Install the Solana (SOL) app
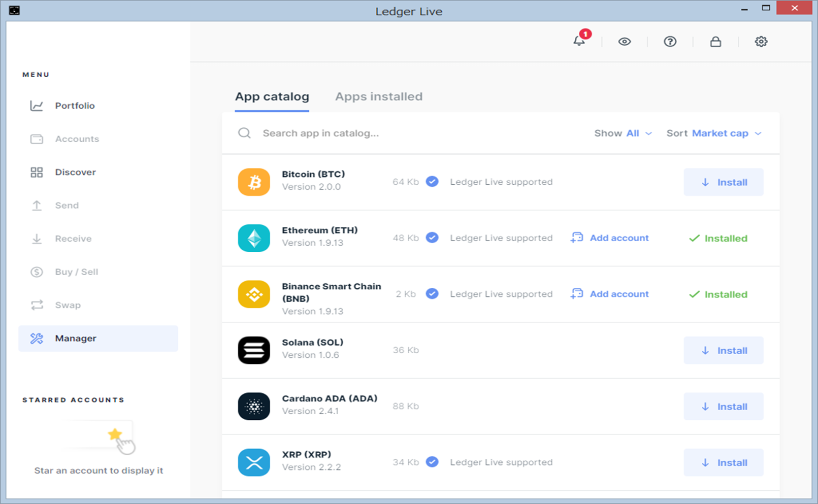Screen dimensions: 818x504 point(724,350)
